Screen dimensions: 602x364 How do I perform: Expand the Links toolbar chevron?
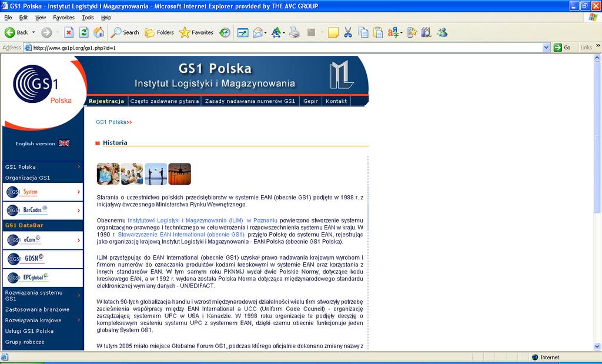(x=598, y=46)
